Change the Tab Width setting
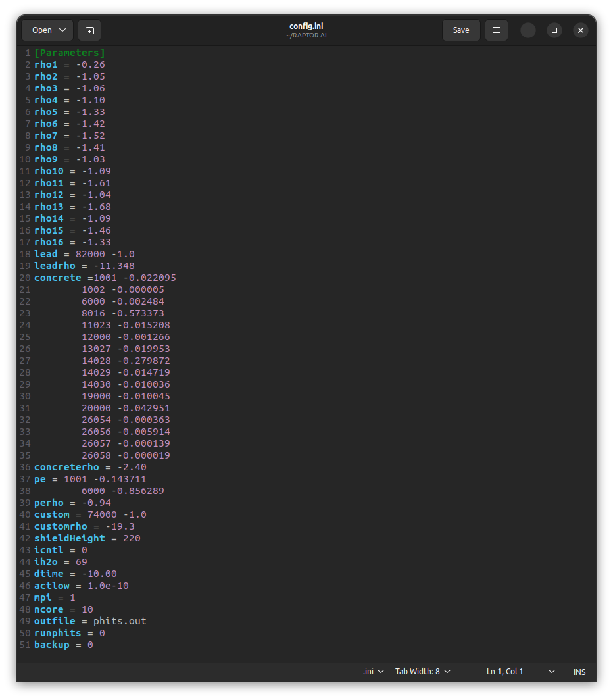 pyautogui.click(x=423, y=672)
